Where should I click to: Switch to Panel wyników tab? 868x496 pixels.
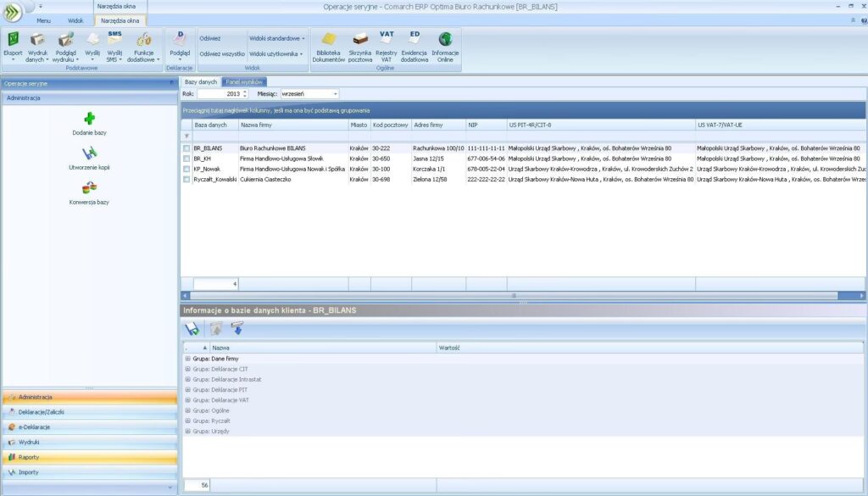[x=244, y=81]
